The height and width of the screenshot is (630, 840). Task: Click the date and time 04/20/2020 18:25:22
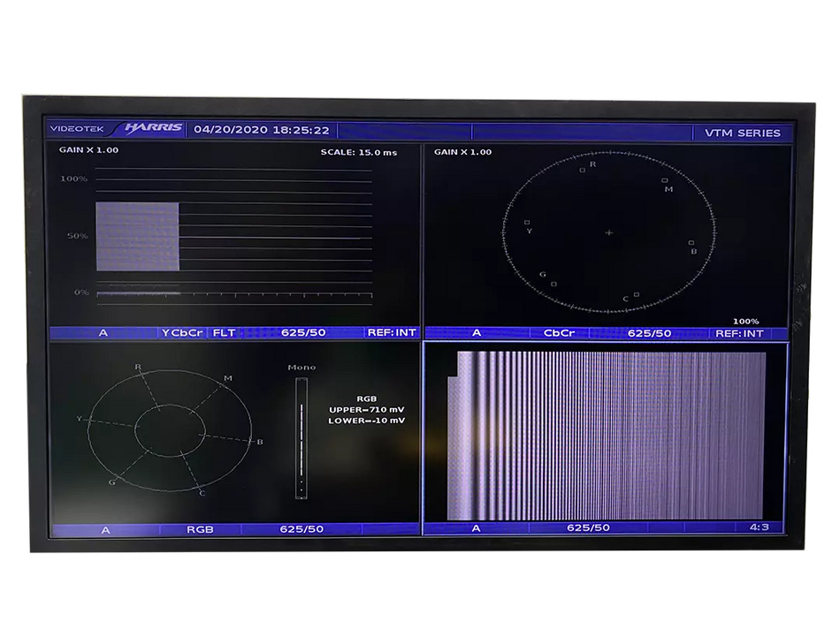pos(262,130)
